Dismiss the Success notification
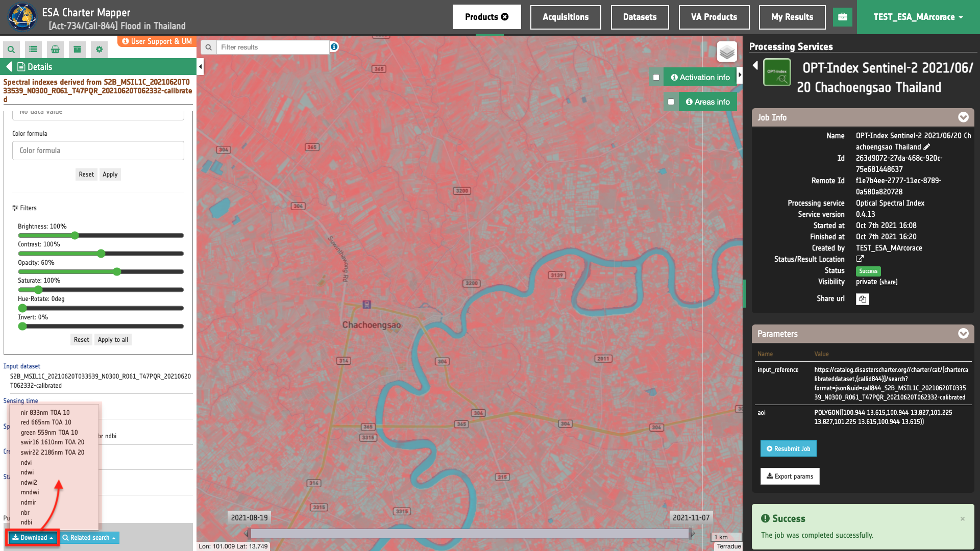The height and width of the screenshot is (551, 980). (x=963, y=519)
